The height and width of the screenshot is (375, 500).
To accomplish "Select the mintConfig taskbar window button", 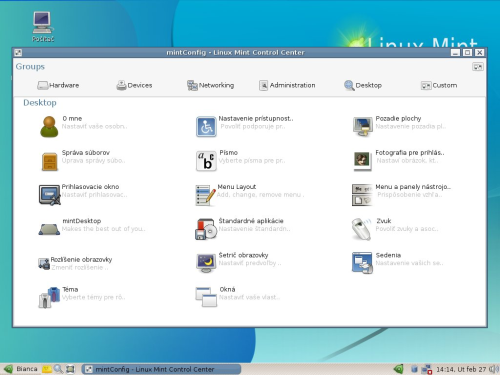I will point(161,369).
